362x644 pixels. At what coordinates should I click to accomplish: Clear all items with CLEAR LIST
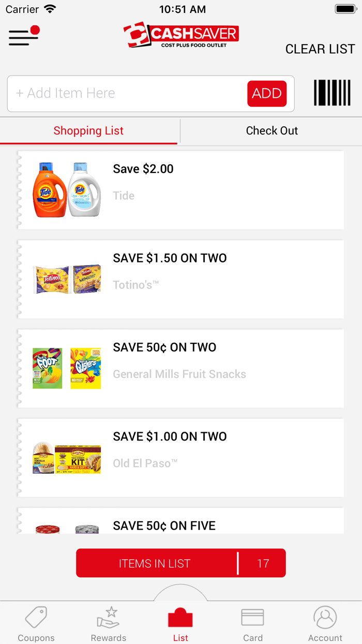pos(320,49)
